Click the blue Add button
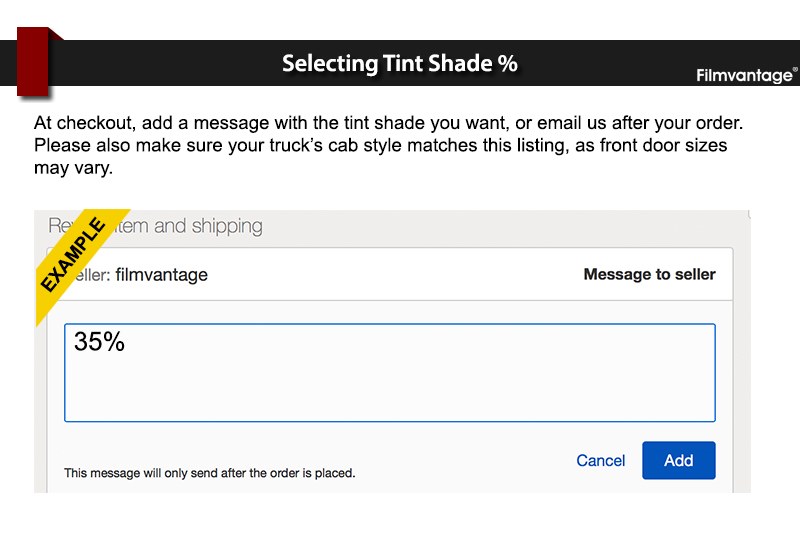 coord(678,460)
